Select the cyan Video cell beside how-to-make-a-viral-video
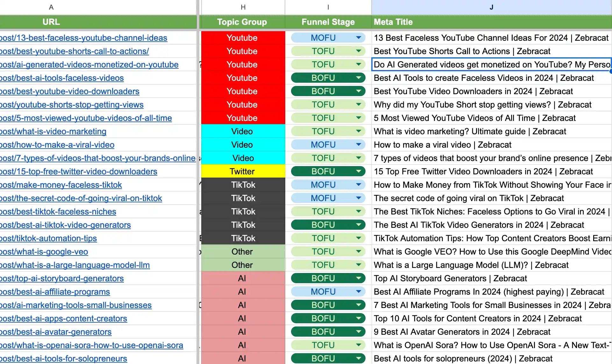 pyautogui.click(x=242, y=144)
